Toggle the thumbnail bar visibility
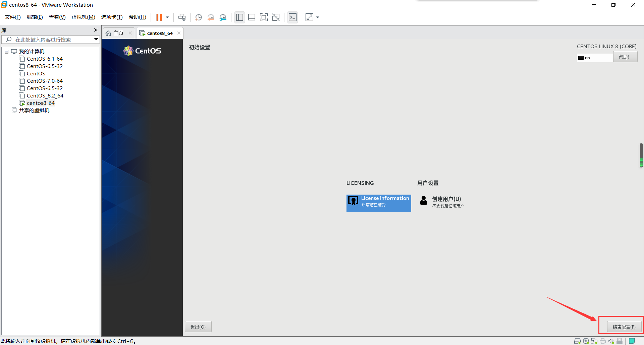 click(x=252, y=17)
